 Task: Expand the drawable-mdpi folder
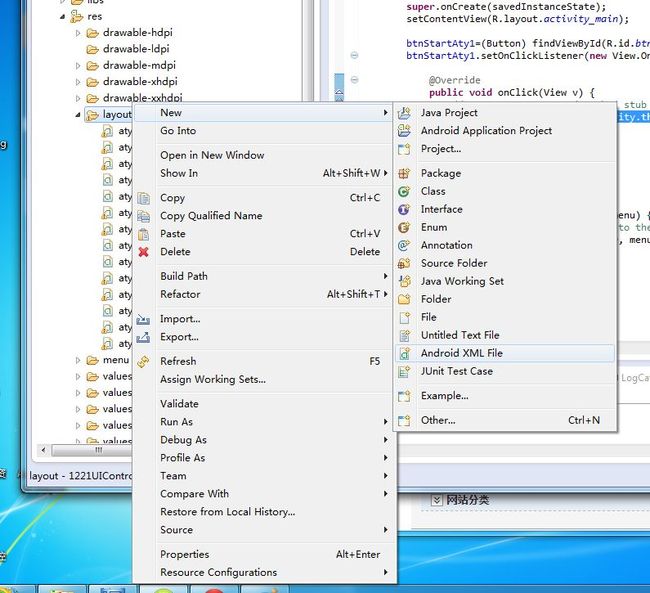[x=78, y=66]
